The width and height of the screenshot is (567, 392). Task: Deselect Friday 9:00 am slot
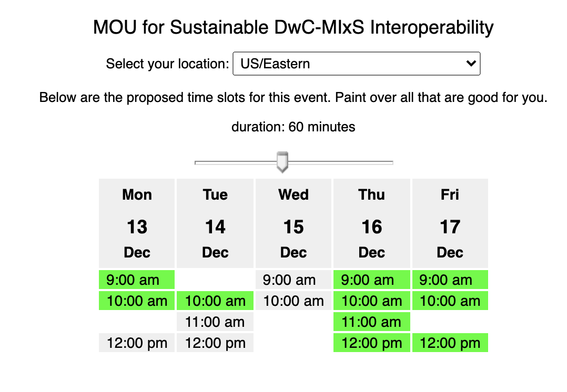(x=450, y=279)
